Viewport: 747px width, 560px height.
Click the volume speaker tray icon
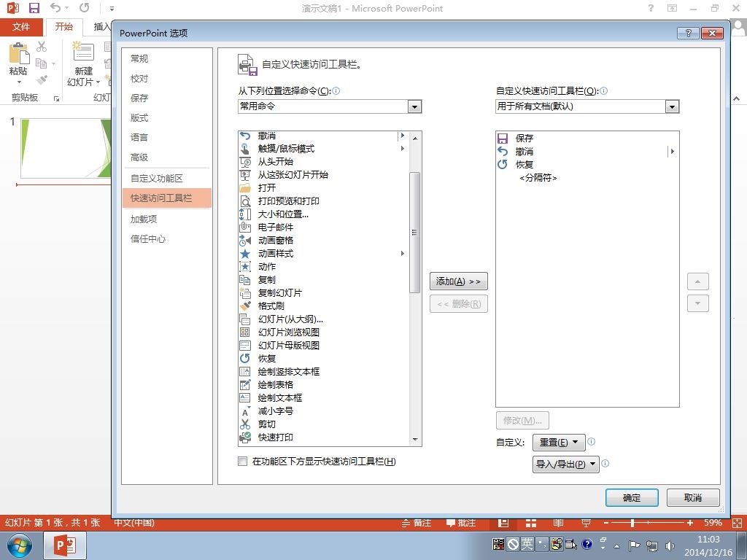[670, 545]
